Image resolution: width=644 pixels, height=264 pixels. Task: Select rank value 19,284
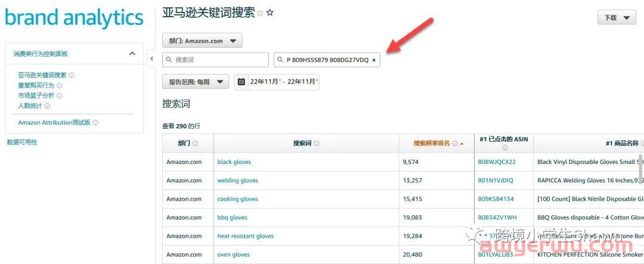[x=413, y=236]
